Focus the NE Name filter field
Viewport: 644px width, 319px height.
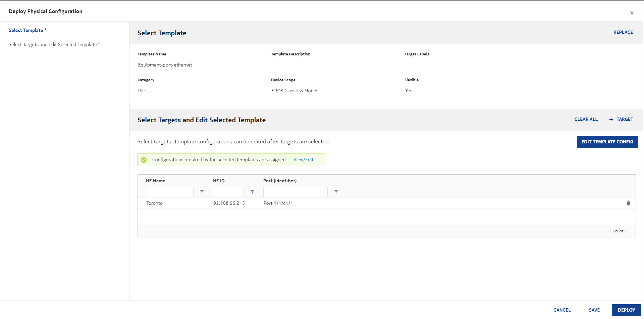[170, 192]
